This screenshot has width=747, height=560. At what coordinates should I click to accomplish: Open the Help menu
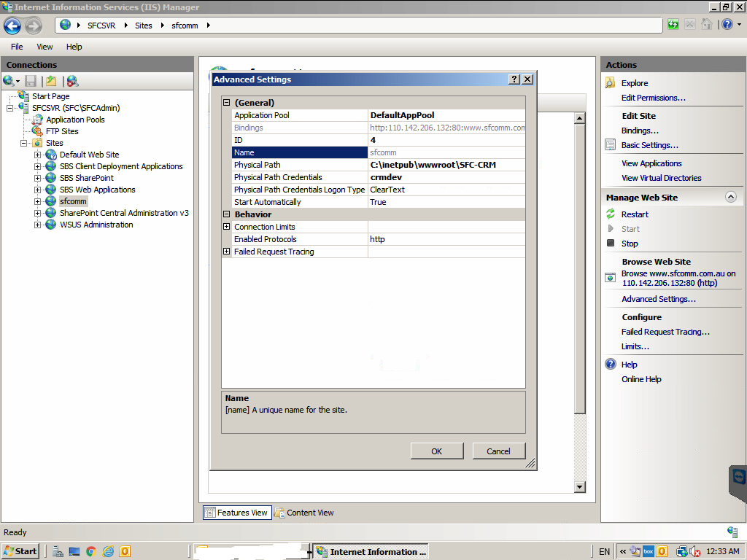pyautogui.click(x=74, y=46)
